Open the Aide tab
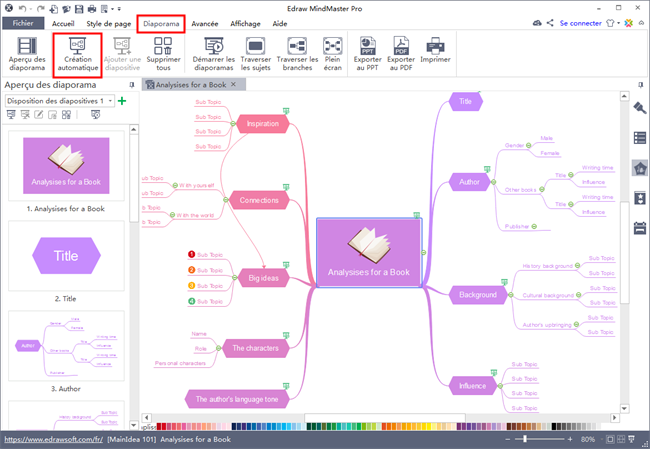Screen dimensions: 650x449 coord(280,24)
